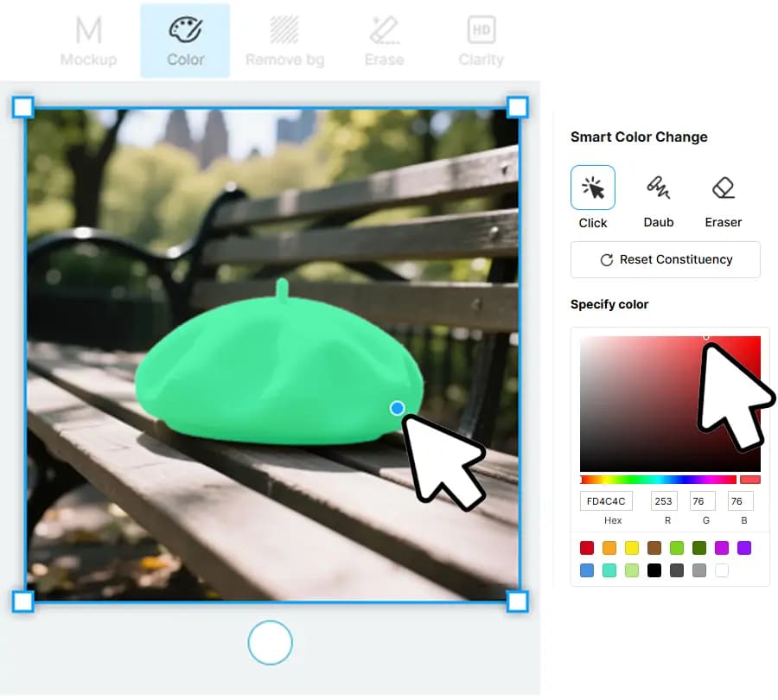Pick the black preset color swatch
This screenshot has height=700, width=778.
[654, 570]
